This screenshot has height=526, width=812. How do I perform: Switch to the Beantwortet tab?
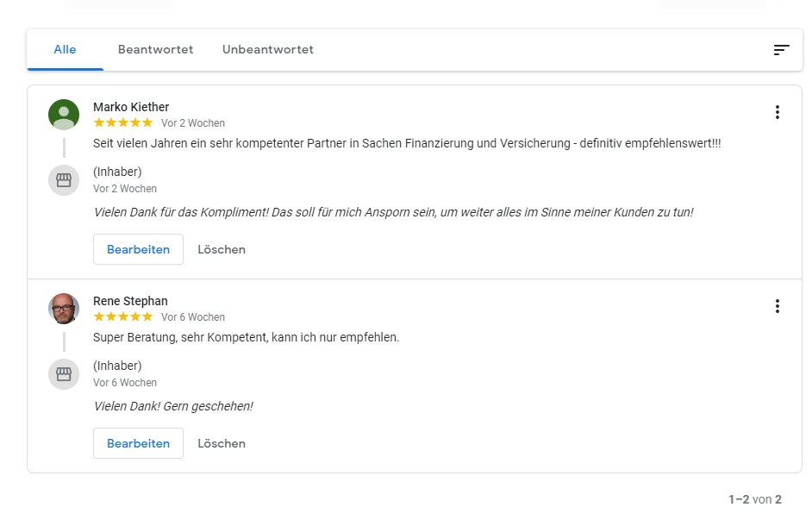pos(155,50)
